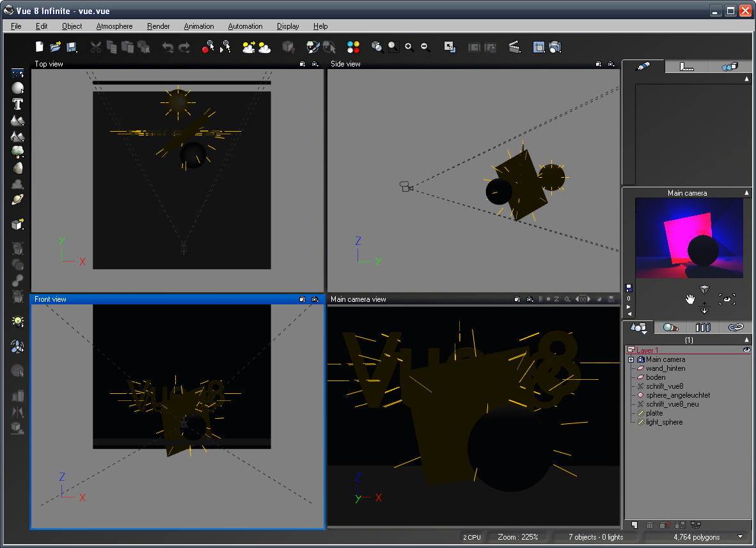Add a rock with the rock tool
756x548 pixels.
[17, 168]
